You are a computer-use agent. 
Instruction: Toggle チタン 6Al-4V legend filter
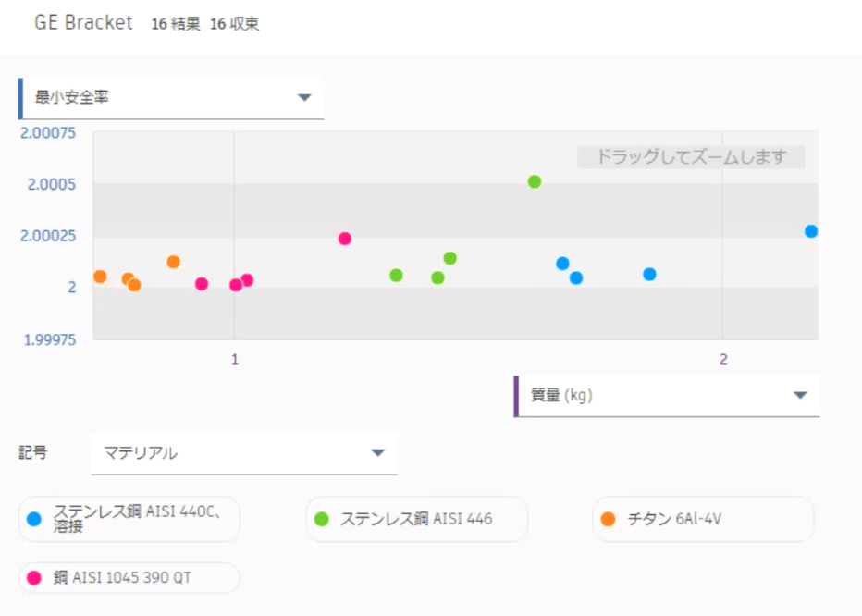[x=703, y=519]
